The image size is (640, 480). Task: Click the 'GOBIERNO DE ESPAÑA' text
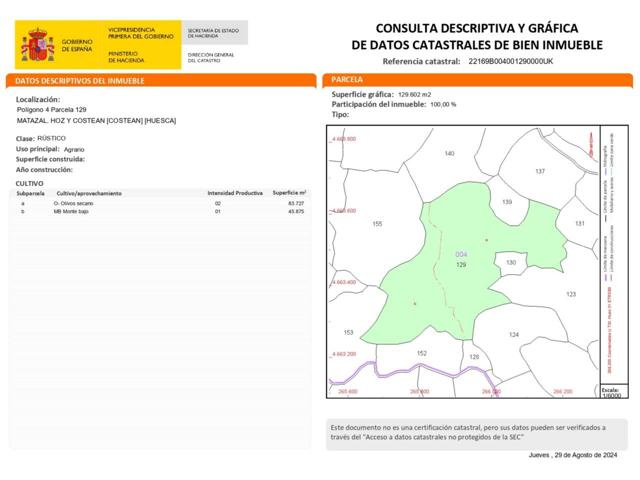pos(77,45)
